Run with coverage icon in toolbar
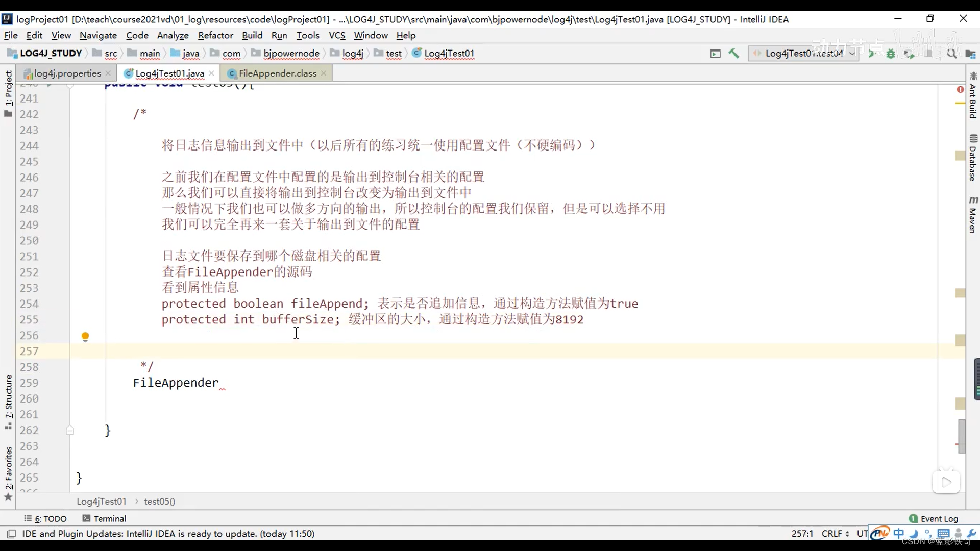Viewport: 980px width, 551px height. tap(909, 54)
